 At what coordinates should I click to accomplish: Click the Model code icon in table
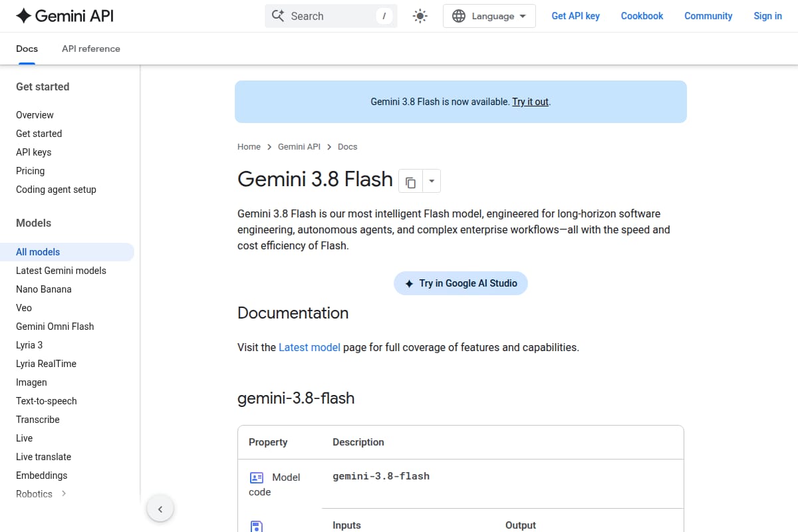click(x=257, y=477)
